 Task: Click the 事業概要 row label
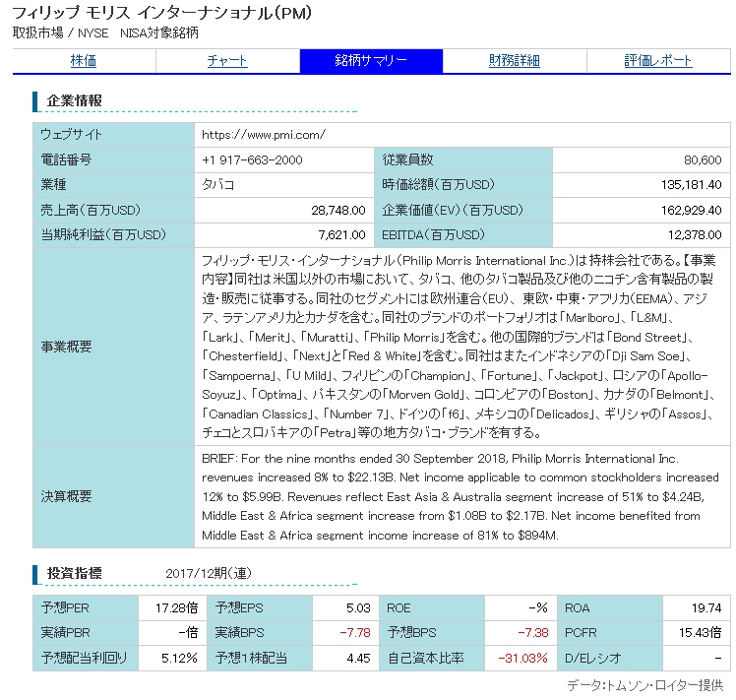[64, 346]
